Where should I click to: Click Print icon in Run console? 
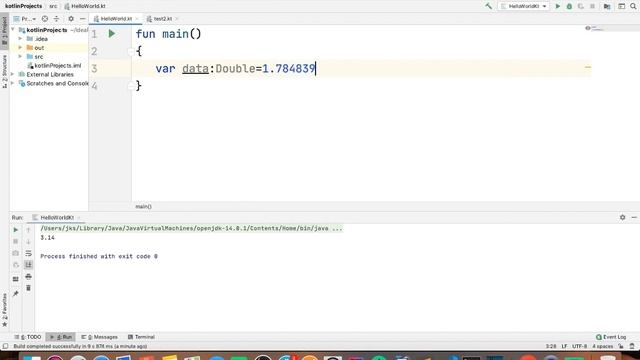tap(28, 277)
